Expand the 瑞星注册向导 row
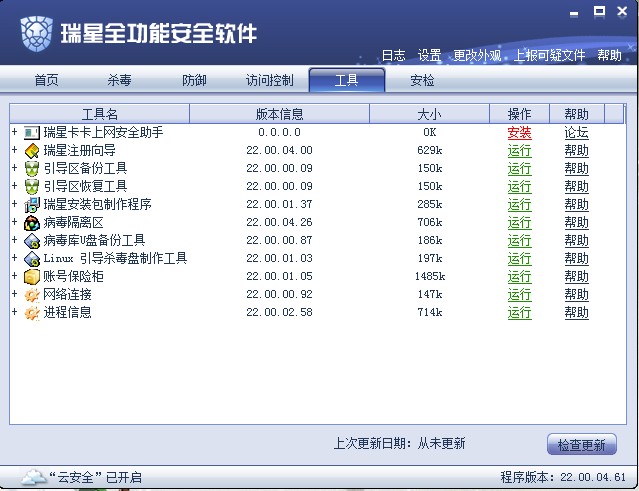639x491 pixels. pyautogui.click(x=15, y=150)
